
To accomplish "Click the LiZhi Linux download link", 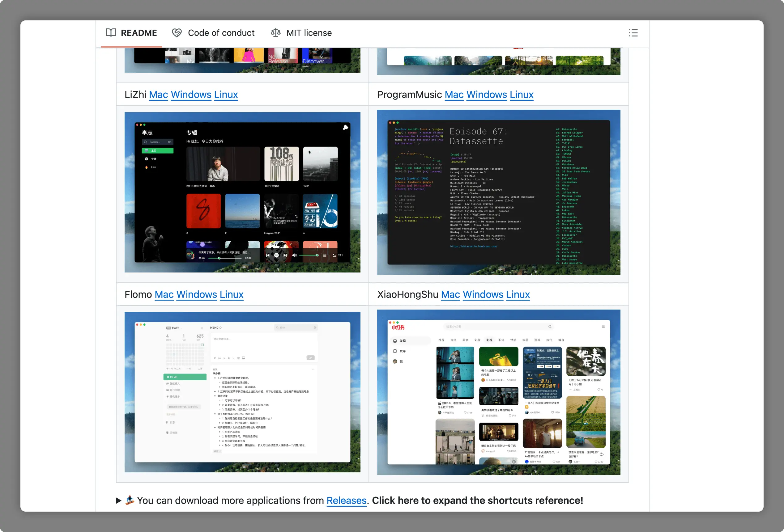I will [226, 95].
